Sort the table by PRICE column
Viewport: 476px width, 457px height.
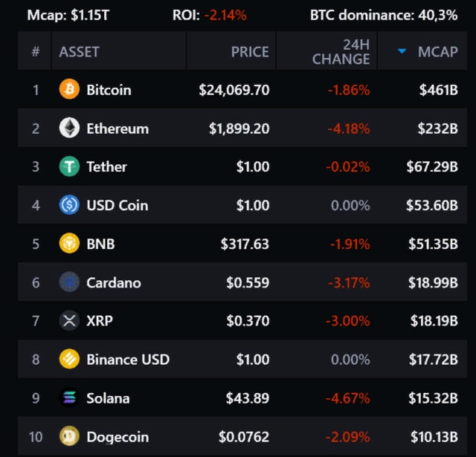[249, 52]
